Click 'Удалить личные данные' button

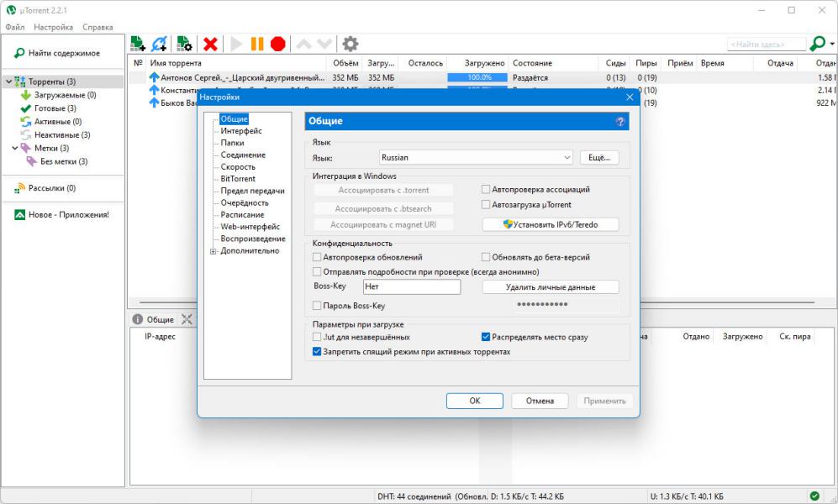[551, 287]
